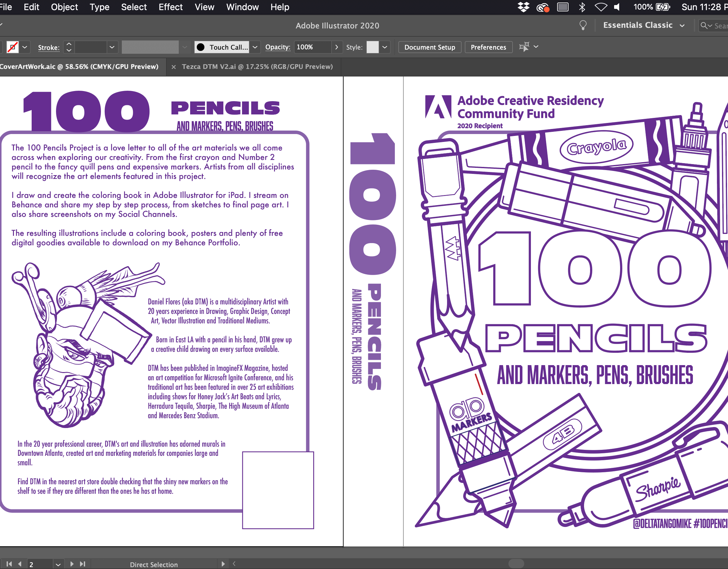Screen dimensions: 728x569
Task: Click the horizontal scrollbar thumb
Action: (x=516, y=564)
